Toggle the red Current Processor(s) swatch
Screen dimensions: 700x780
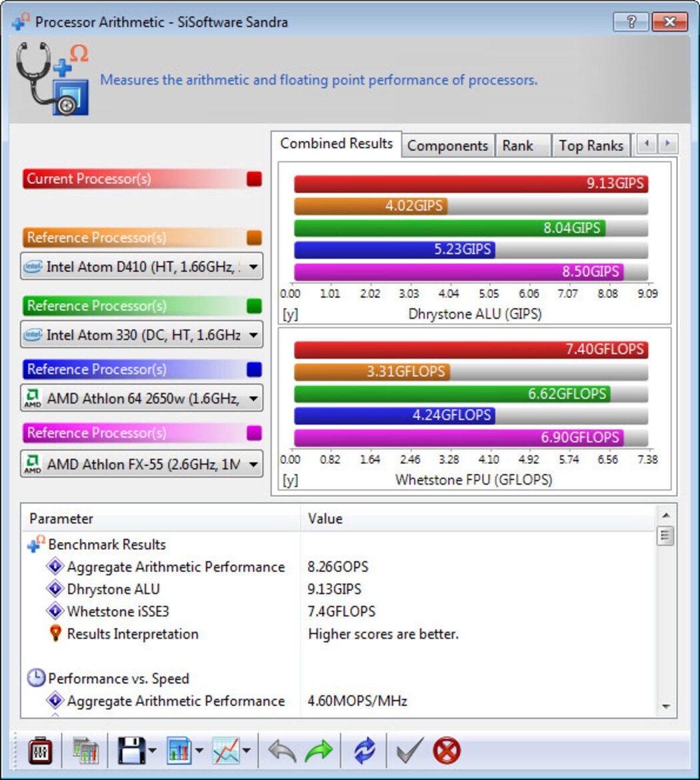[x=254, y=179]
